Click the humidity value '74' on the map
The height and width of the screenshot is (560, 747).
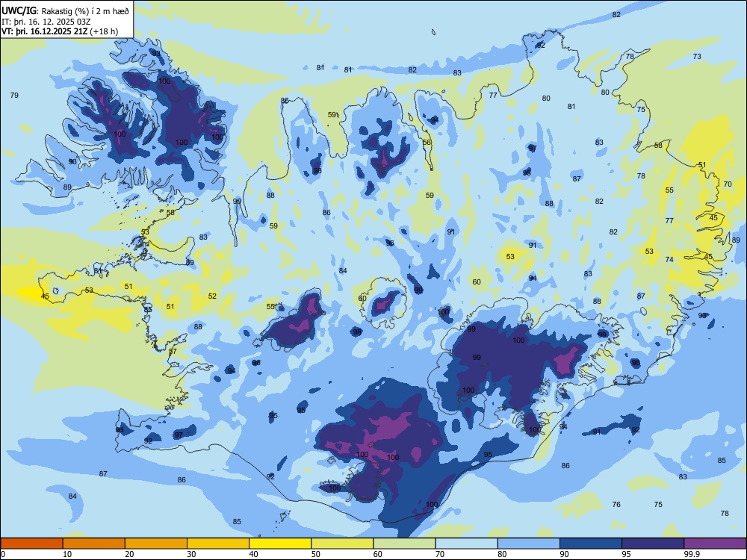[x=669, y=260]
